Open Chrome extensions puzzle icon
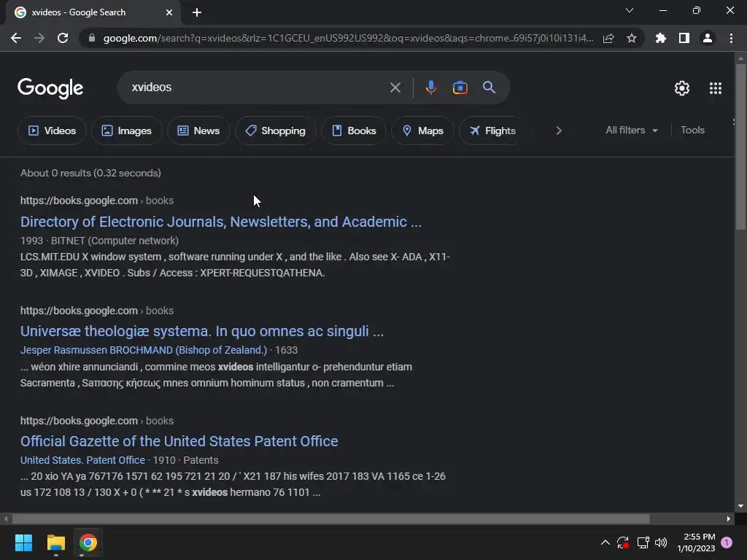The height and width of the screenshot is (560, 747). pos(661,38)
